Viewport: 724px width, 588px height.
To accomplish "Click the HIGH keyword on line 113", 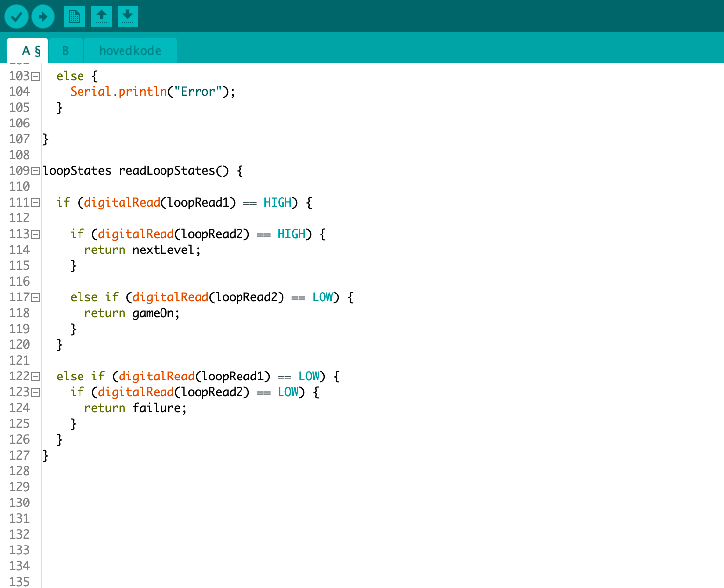I will click(291, 234).
